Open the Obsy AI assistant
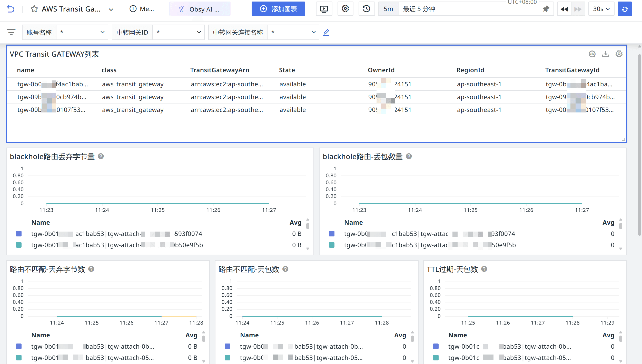Image resolution: width=642 pixels, height=364 pixels. point(200,9)
